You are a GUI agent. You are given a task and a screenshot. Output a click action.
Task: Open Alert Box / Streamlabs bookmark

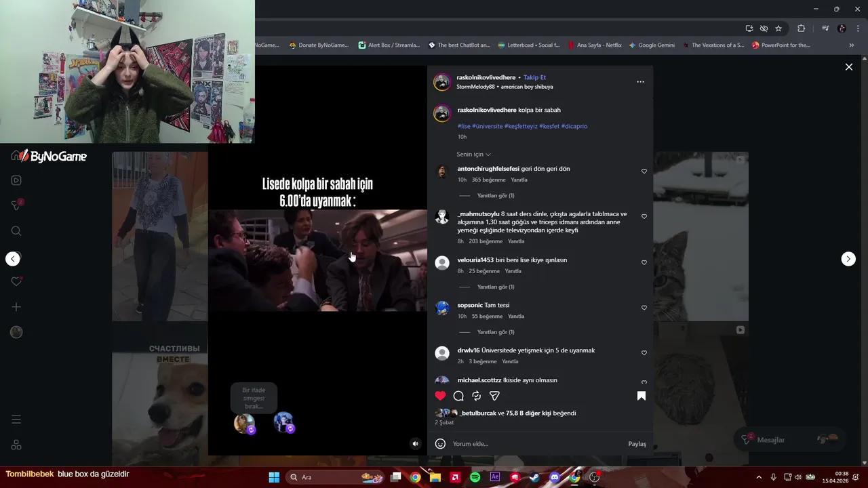pos(389,45)
